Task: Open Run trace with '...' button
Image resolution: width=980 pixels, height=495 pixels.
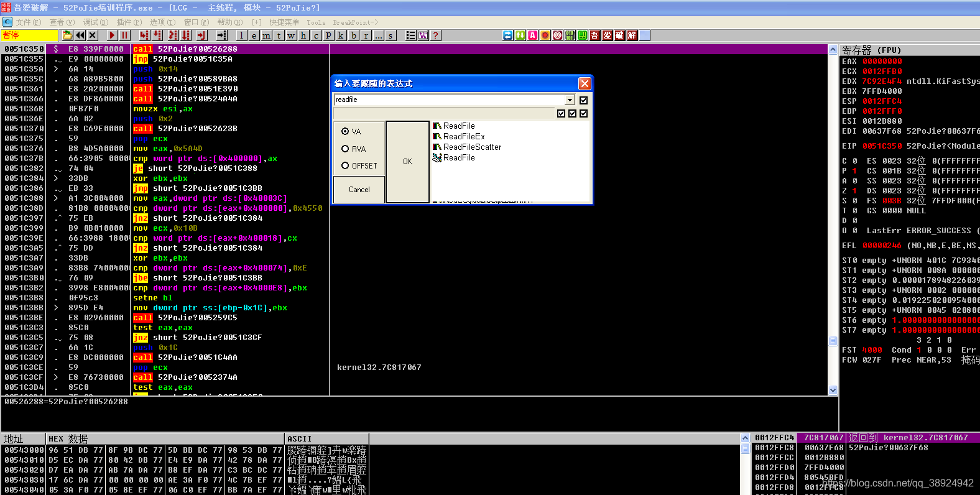Action: coord(378,35)
